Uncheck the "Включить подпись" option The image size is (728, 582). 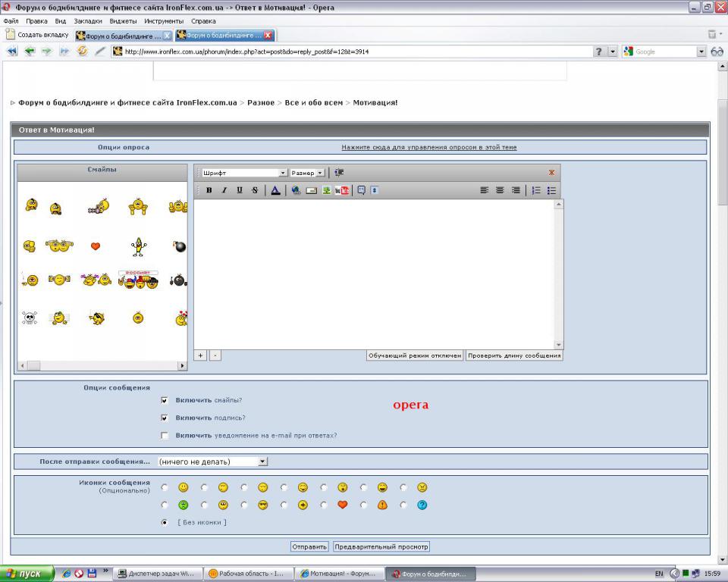(165, 418)
